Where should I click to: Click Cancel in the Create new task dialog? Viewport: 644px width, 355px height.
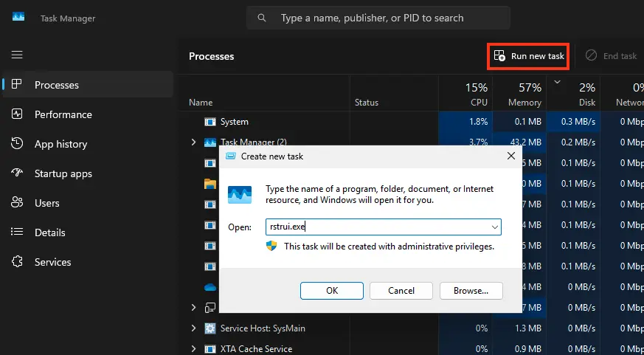click(401, 291)
